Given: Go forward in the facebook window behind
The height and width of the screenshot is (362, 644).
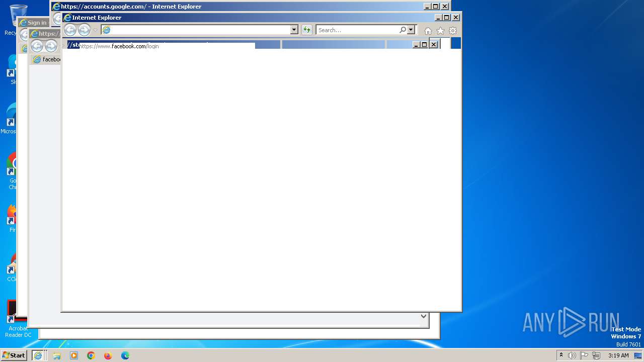Looking at the screenshot, I should [51, 46].
